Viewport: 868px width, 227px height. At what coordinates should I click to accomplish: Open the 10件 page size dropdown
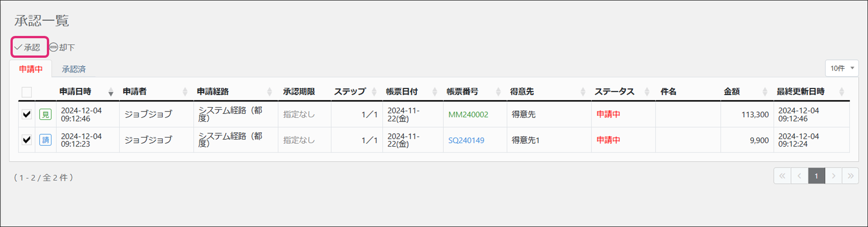click(842, 68)
